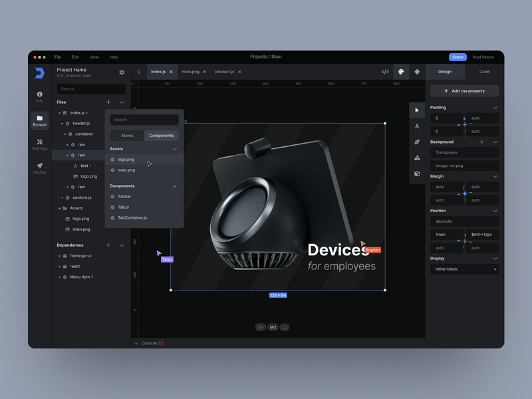Select the pen tool in the floating toolbar
The width and height of the screenshot is (532, 399).
click(417, 142)
